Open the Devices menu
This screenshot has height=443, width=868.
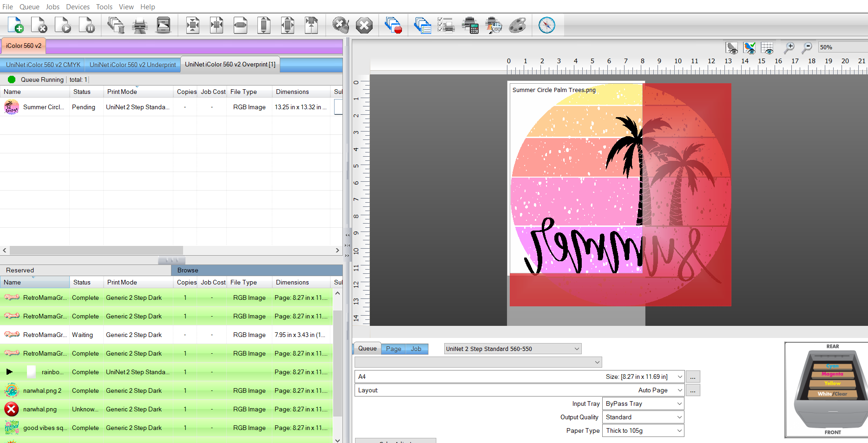click(78, 7)
